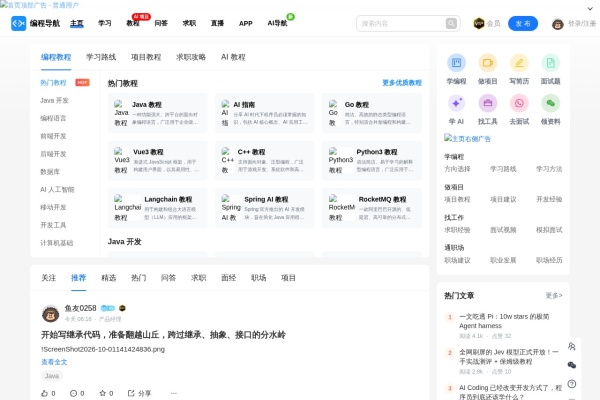Switch to the 求职攻略 tab
The width and height of the screenshot is (600, 400).
(191, 57)
